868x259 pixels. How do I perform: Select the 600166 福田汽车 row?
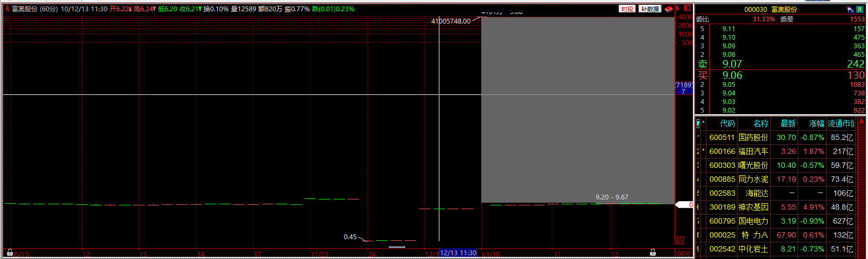tap(775, 151)
